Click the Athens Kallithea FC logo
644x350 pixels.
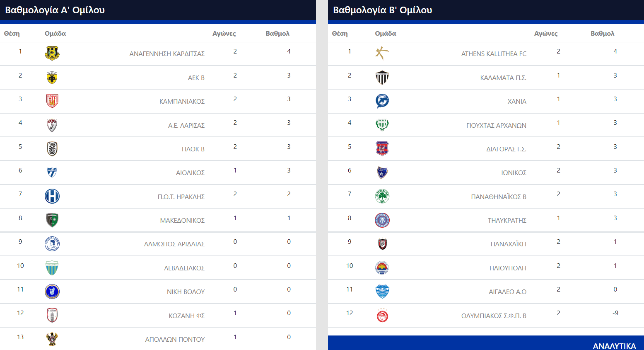[382, 53]
